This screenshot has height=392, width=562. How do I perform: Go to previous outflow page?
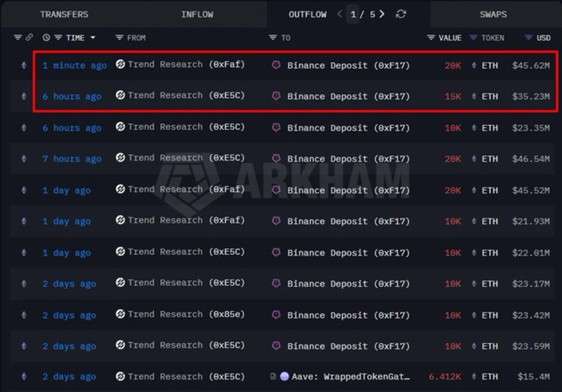340,14
